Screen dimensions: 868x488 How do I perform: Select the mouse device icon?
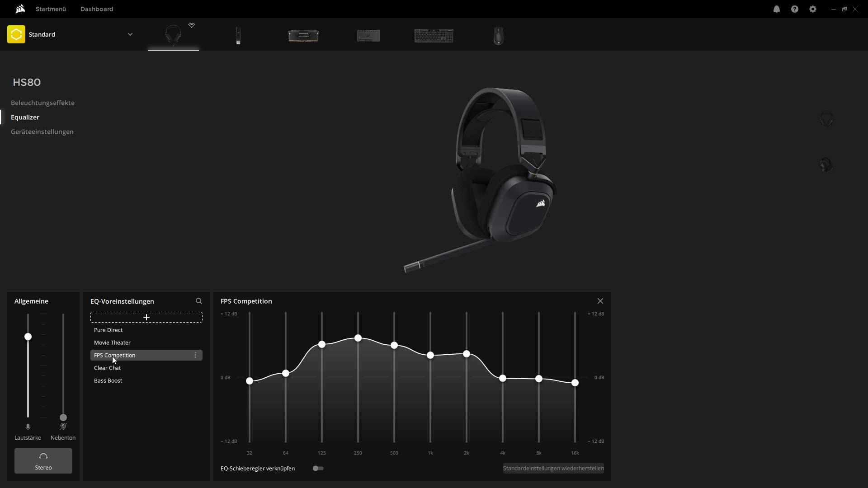[498, 36]
